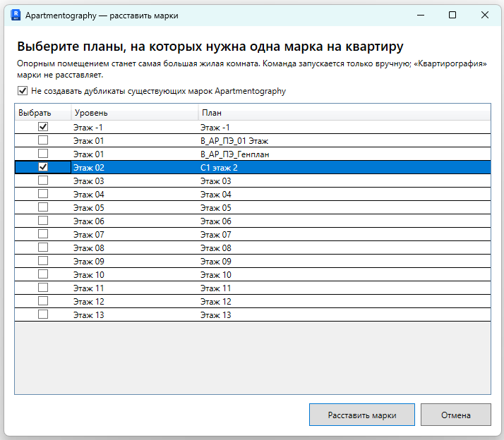Mark the checkbox for Этаж 10
The image size is (504, 440).
pos(43,274)
